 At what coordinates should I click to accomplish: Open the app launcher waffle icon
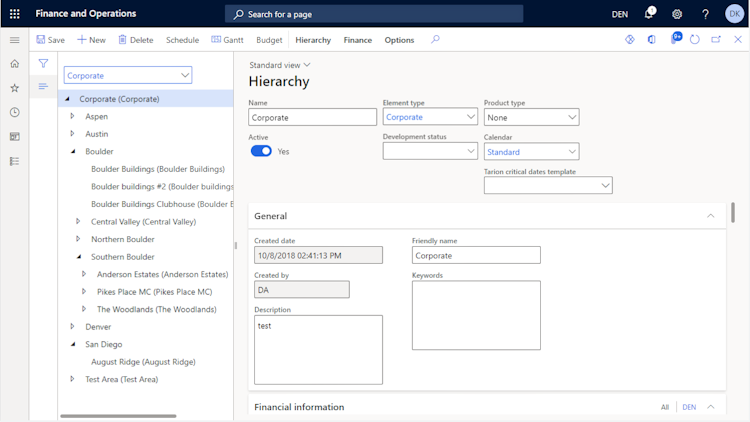click(15, 14)
